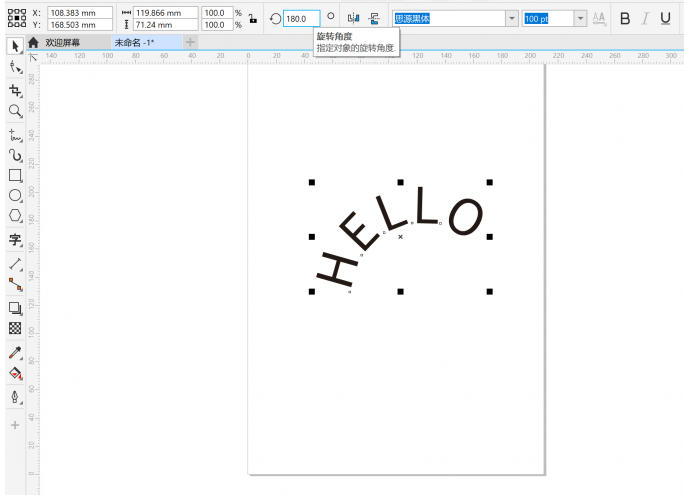
Task: Toggle Underline text formatting
Action: (665, 19)
